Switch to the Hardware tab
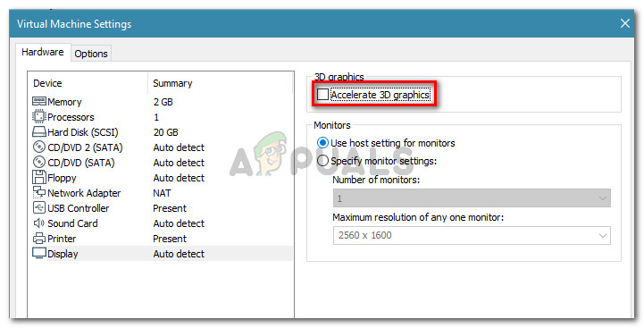This screenshot has width=644, height=328. click(43, 52)
